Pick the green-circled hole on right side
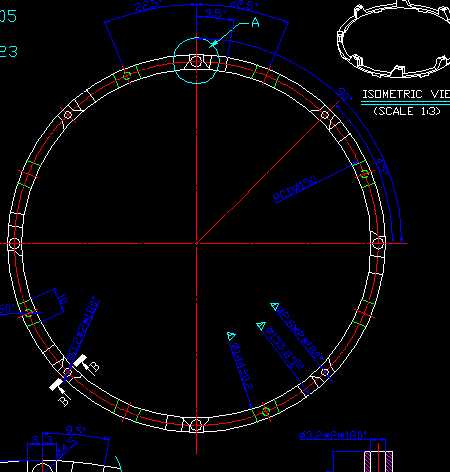 click(365, 174)
